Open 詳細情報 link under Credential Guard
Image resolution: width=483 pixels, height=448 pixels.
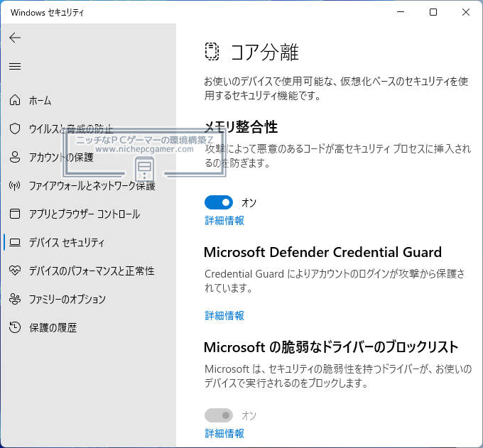click(x=224, y=316)
